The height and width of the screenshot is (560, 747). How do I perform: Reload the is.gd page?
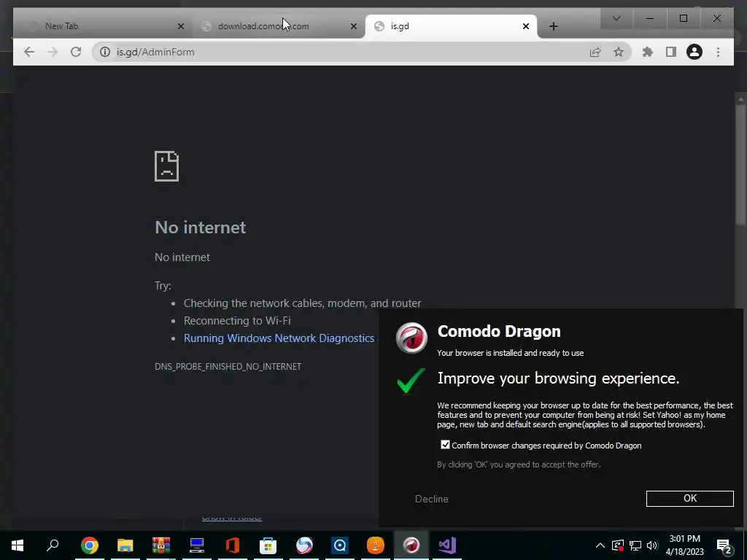tap(76, 52)
